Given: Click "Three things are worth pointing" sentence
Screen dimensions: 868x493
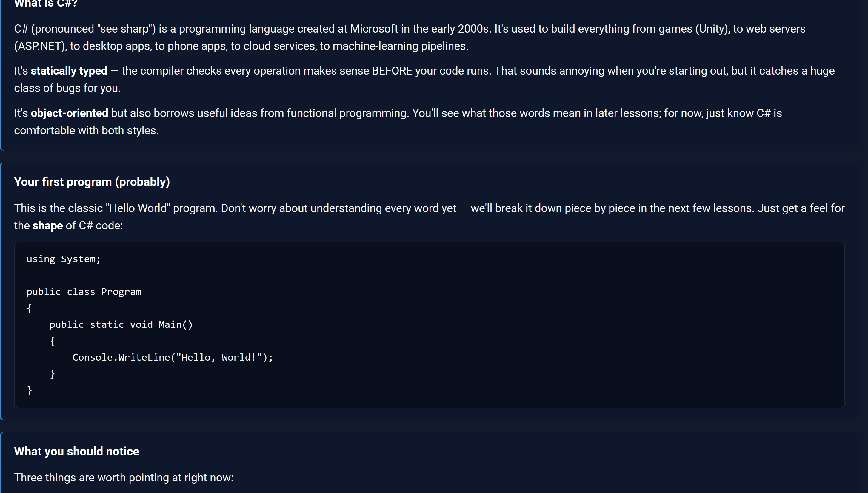Looking at the screenshot, I should pyautogui.click(x=124, y=478).
